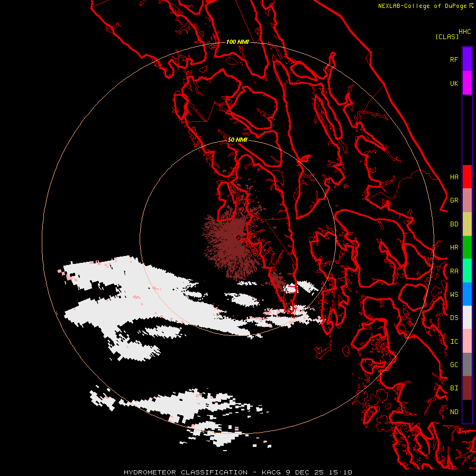
Task: Click the GR legend text label
Action: coord(454,200)
